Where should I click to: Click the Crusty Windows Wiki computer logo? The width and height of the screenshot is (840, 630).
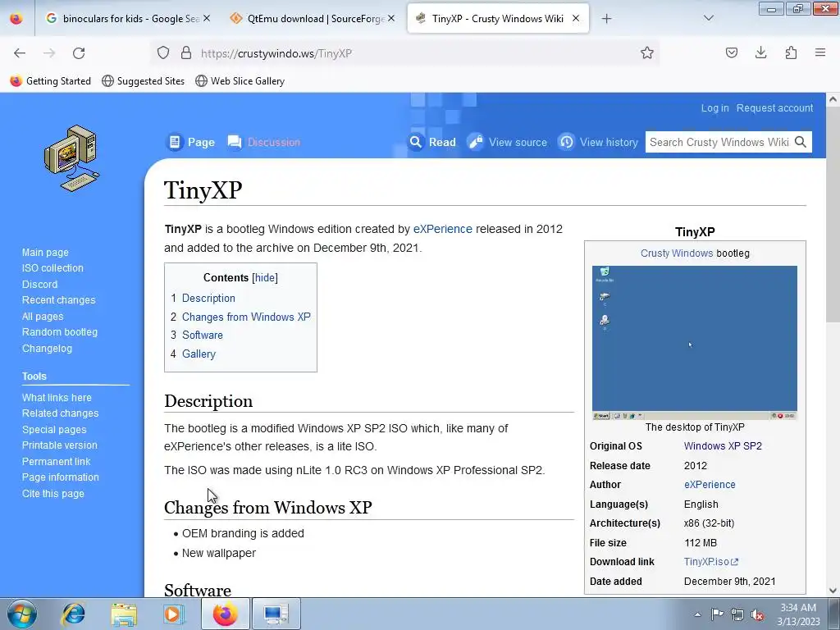[x=72, y=158]
